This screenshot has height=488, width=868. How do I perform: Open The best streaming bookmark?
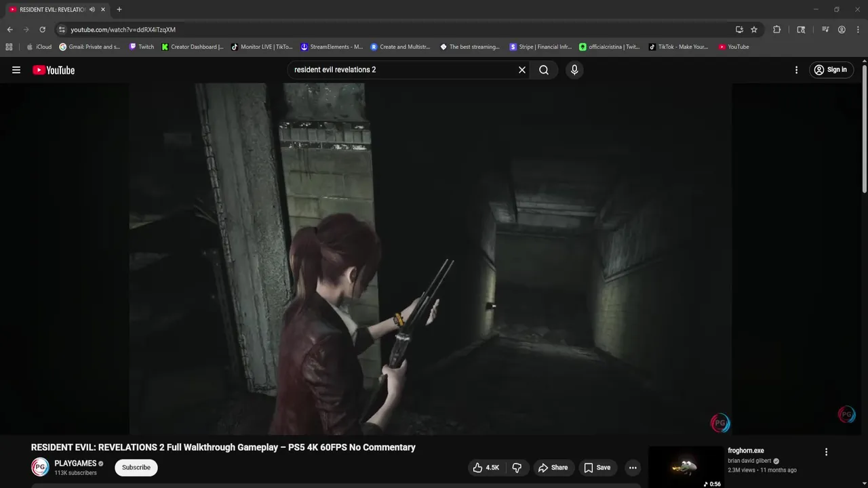click(470, 47)
